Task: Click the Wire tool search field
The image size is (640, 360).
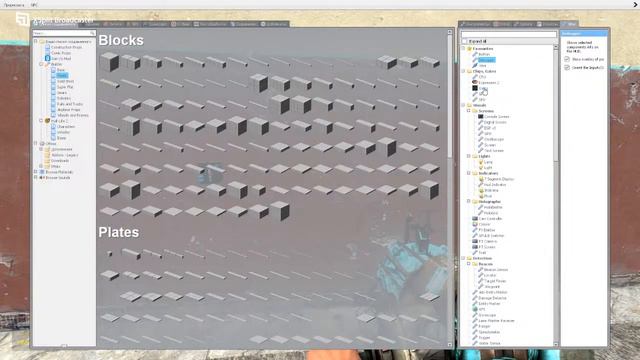Action: [x=509, y=34]
